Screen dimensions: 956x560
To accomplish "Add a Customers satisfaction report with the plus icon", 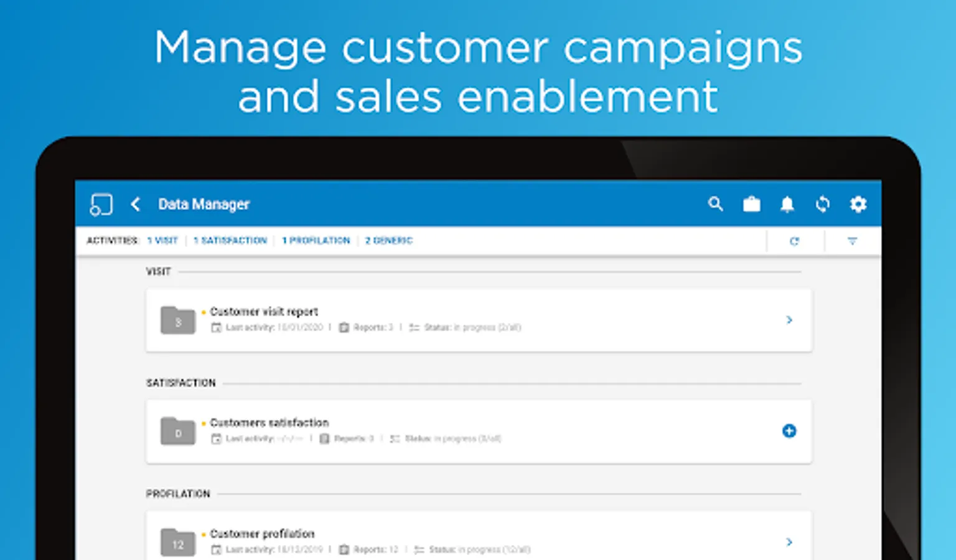I will click(x=789, y=431).
